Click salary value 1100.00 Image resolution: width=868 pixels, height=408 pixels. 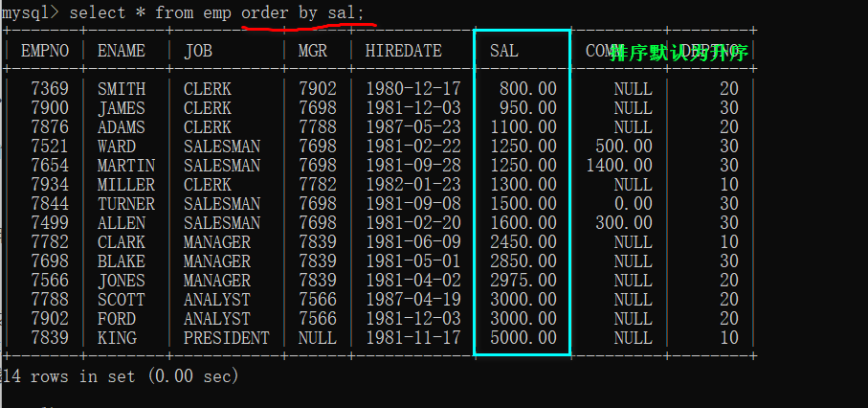(x=523, y=127)
